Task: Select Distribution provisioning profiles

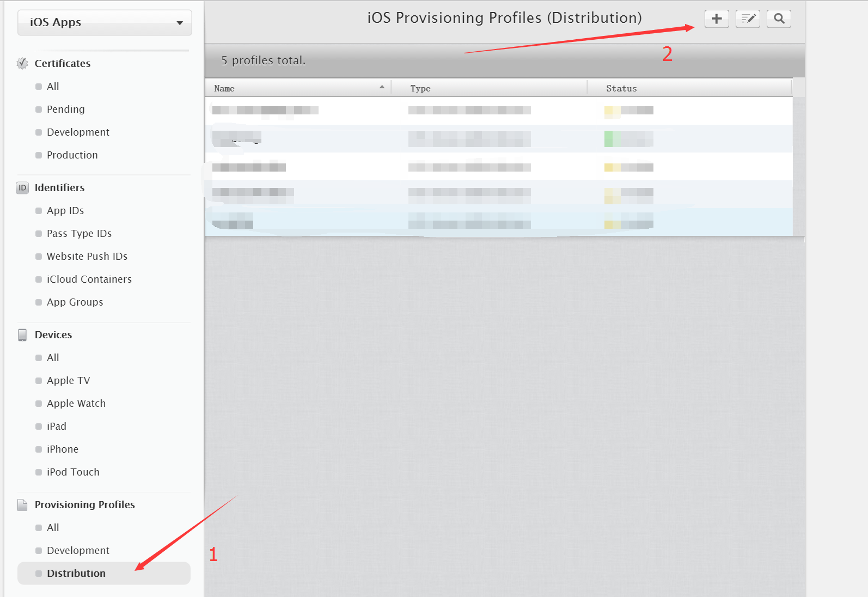Action: pos(104,574)
